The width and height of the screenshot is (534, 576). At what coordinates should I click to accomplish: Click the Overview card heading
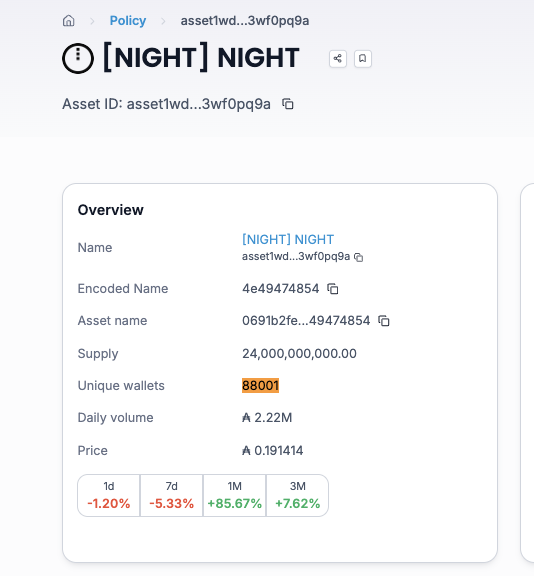point(111,210)
